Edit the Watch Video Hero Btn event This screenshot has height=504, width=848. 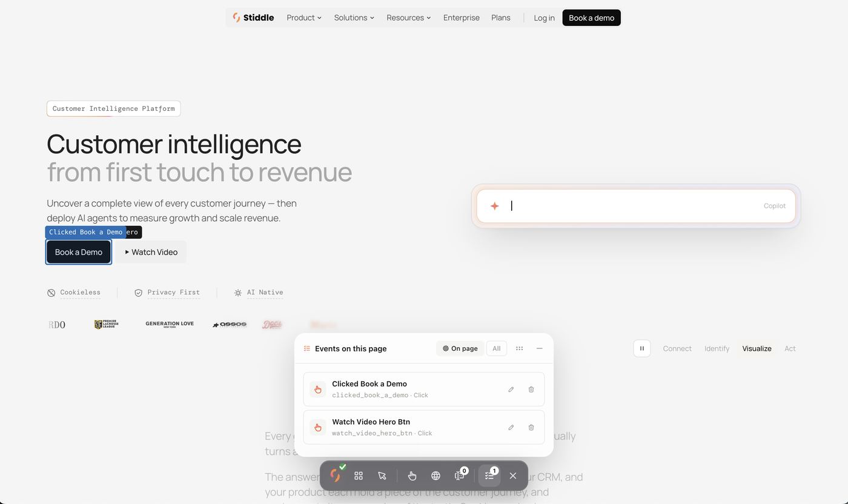click(511, 427)
